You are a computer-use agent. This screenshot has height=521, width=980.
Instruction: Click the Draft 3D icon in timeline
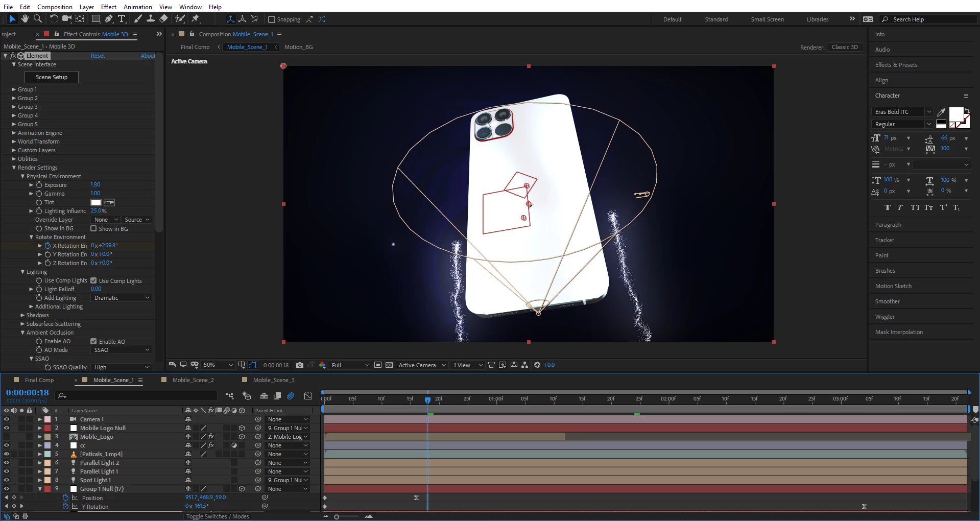247,396
